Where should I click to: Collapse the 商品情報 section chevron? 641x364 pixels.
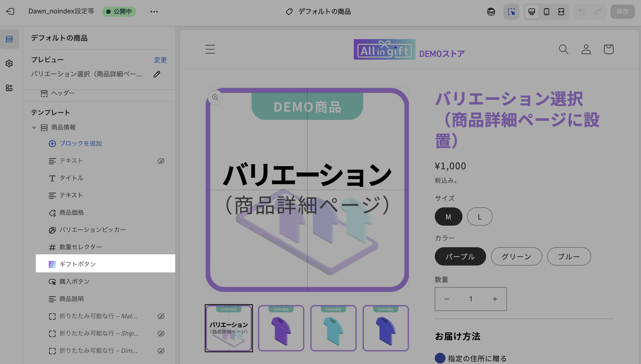[x=34, y=127]
